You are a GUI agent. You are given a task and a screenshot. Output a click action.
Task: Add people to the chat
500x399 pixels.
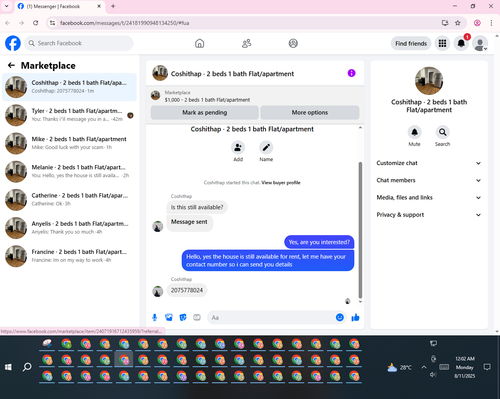pyautogui.click(x=238, y=147)
